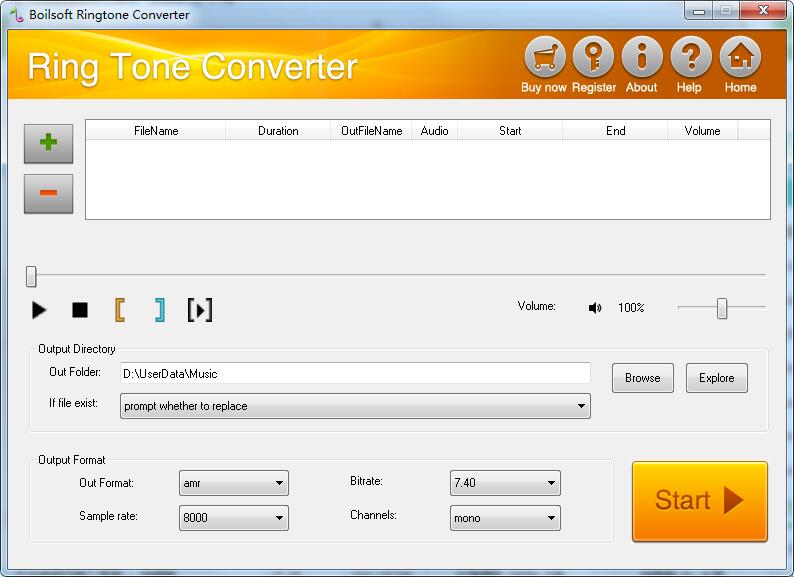The width and height of the screenshot is (794, 577).
Task: Set end point with blue bracket
Action: (x=159, y=310)
